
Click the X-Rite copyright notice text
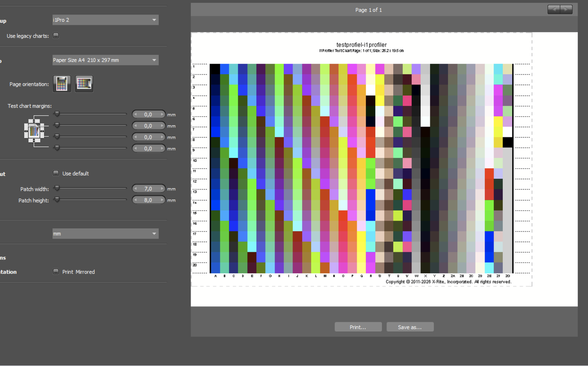click(449, 282)
